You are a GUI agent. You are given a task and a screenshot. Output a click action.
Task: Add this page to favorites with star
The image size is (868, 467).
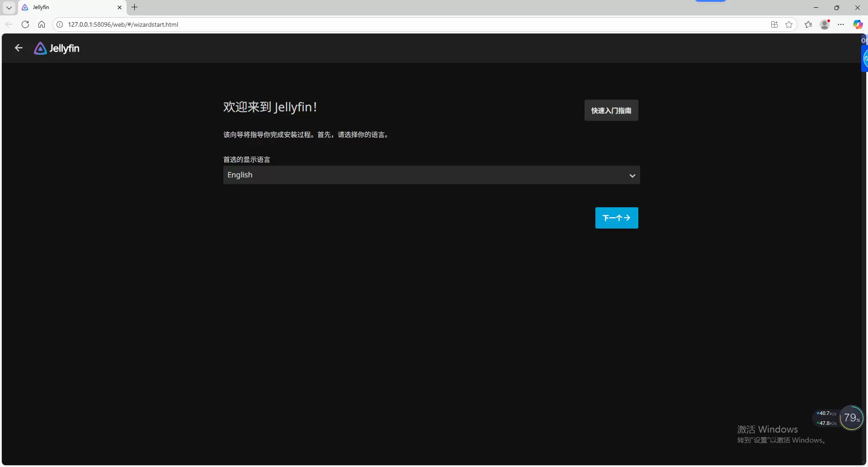click(x=789, y=24)
